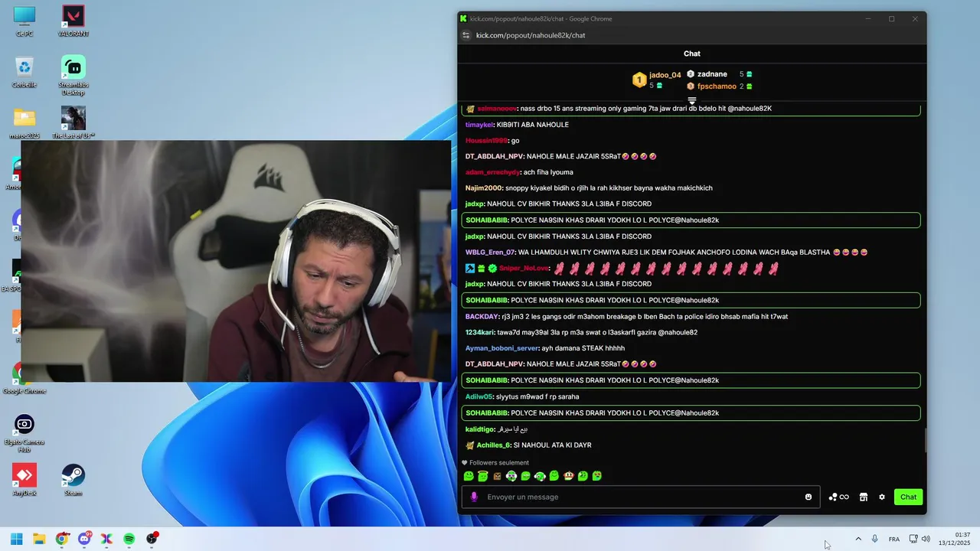This screenshot has width=980, height=551.
Task: Open username Adilw05 in chat
Action: [x=479, y=396]
